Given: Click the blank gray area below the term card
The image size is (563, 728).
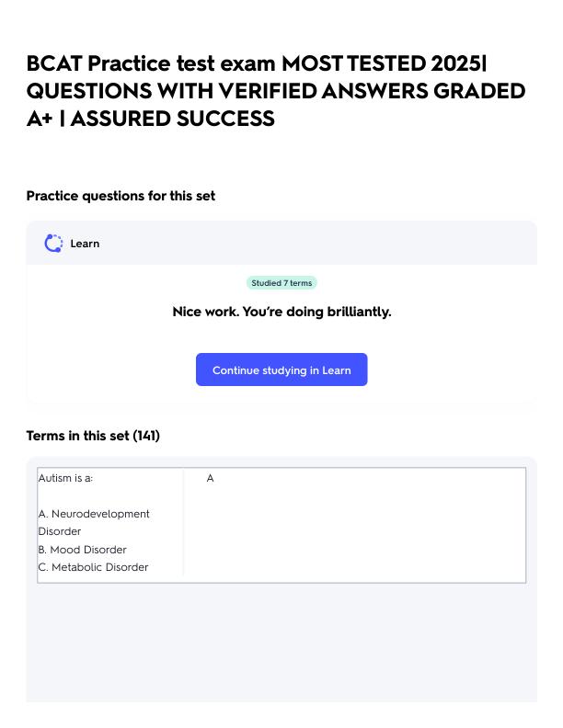Looking at the screenshot, I should coord(281,643).
